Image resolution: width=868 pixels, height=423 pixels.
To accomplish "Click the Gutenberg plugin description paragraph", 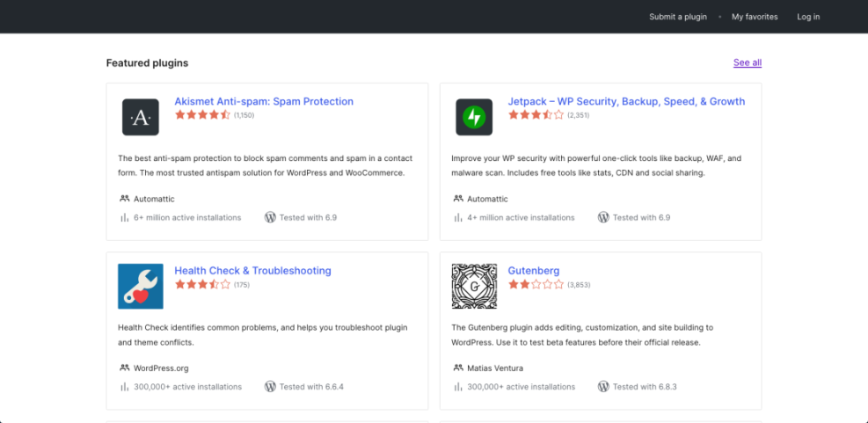I will click(x=582, y=335).
